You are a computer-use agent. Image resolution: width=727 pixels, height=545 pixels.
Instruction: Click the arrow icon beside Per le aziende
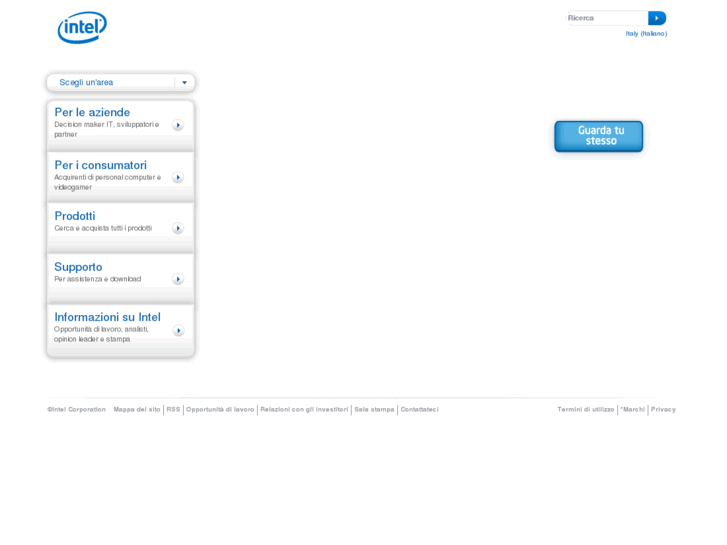[x=178, y=125]
